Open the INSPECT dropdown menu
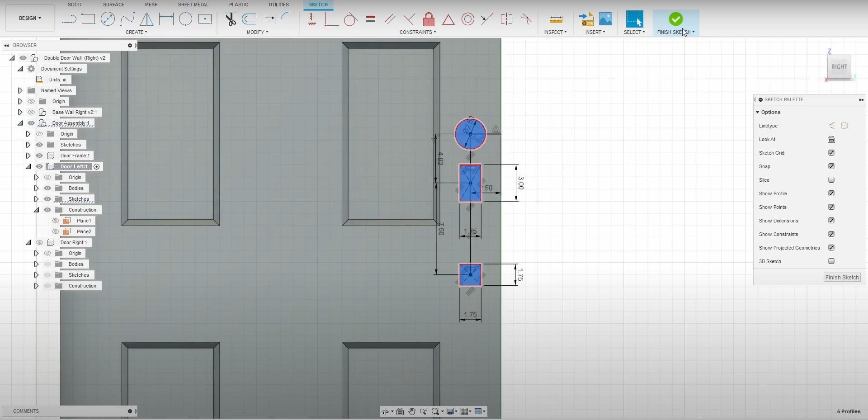The image size is (868, 420). (556, 32)
